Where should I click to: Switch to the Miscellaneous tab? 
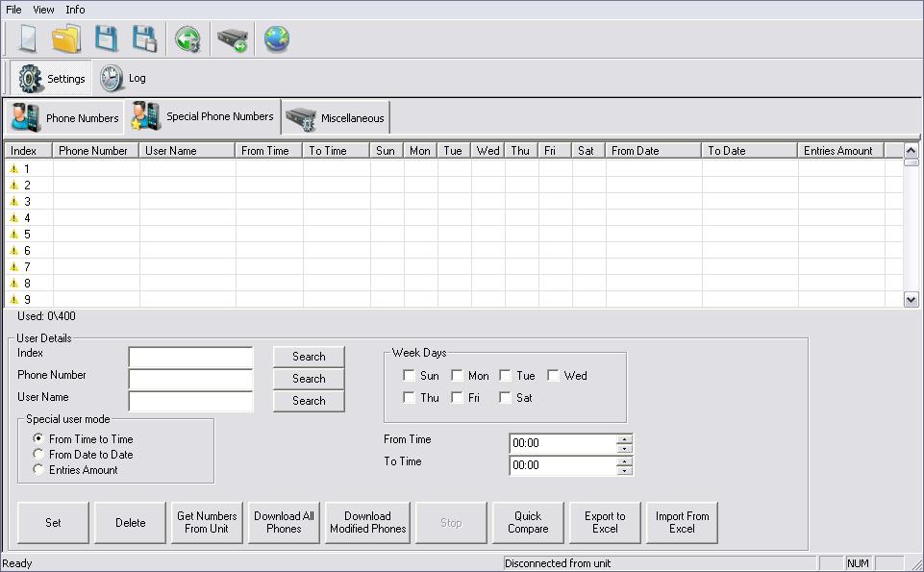pyautogui.click(x=336, y=118)
